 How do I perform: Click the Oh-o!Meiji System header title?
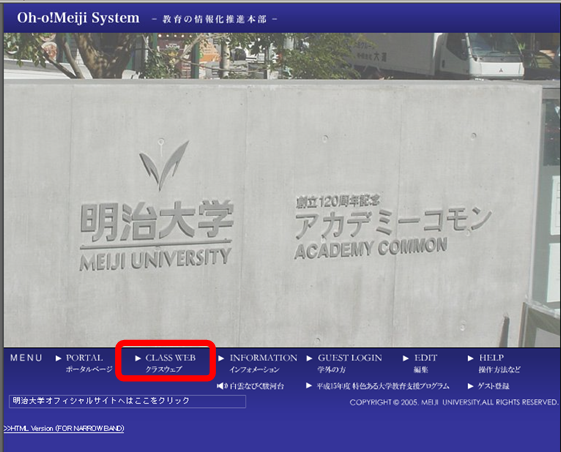(x=78, y=18)
